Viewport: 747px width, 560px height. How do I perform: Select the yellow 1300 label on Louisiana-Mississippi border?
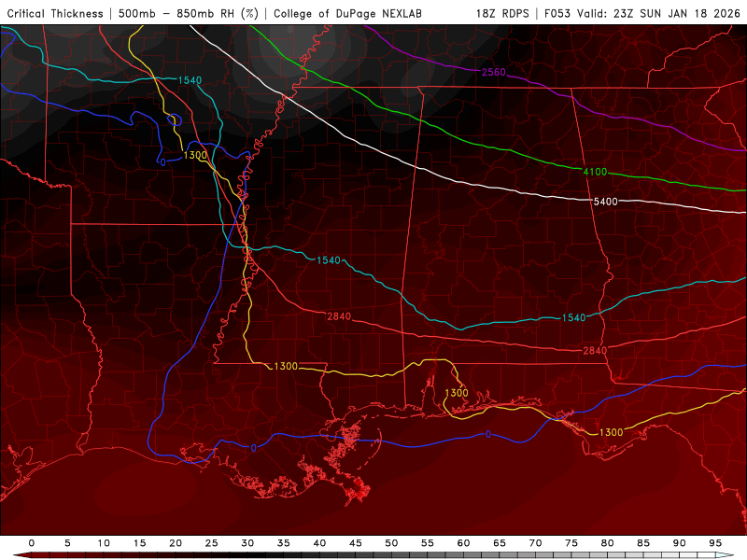286,366
